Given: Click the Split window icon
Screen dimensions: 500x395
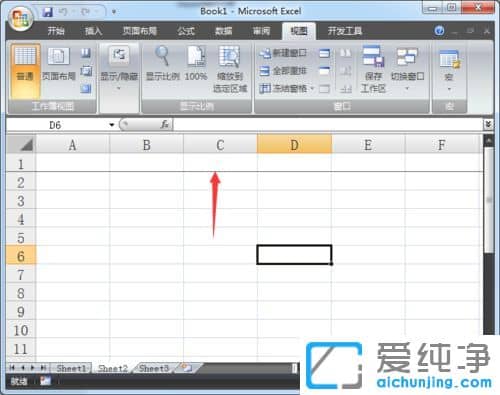Looking at the screenshot, I should pos(324,53).
